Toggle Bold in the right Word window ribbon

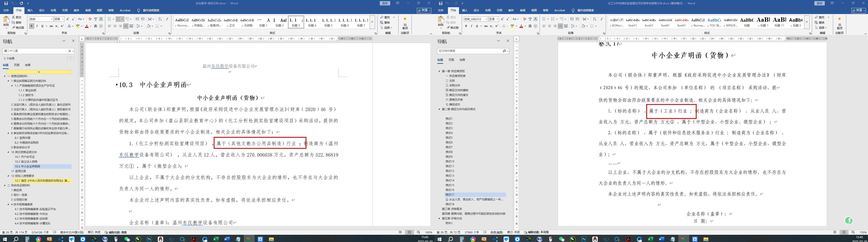click(466, 26)
